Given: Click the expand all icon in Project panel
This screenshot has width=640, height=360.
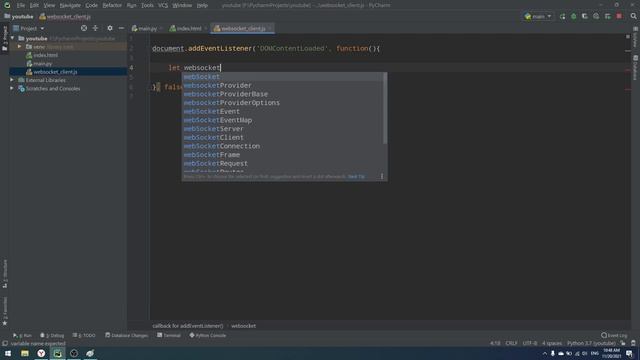Looking at the screenshot, I should click(x=95, y=28).
